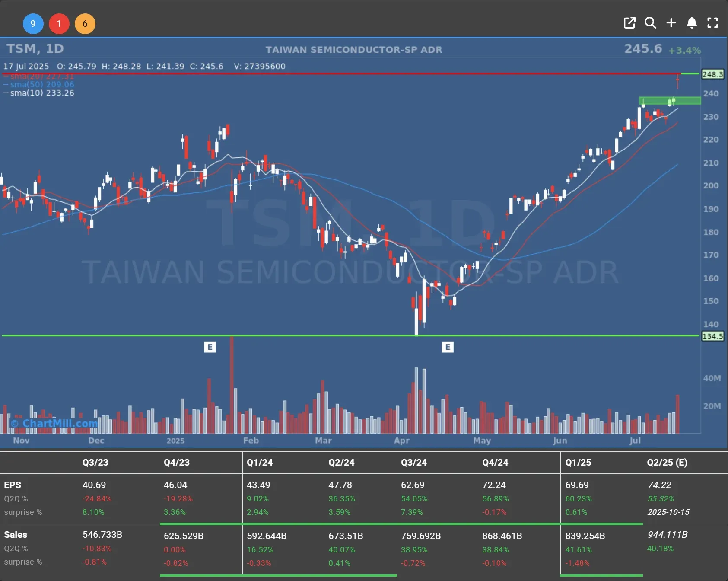Click estimated Sales value 944.111B
The width and height of the screenshot is (728, 581).
click(x=668, y=535)
